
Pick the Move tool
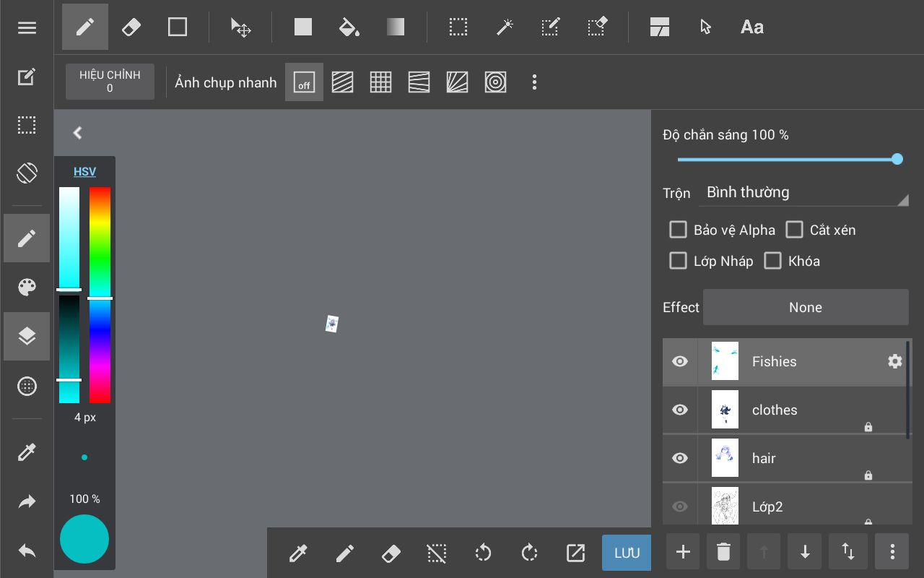point(240,27)
